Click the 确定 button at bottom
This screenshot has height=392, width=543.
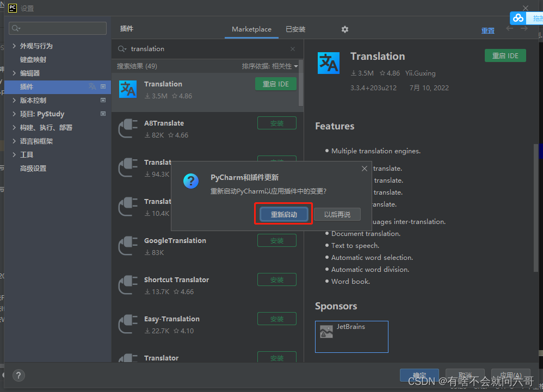pyautogui.click(x=419, y=375)
